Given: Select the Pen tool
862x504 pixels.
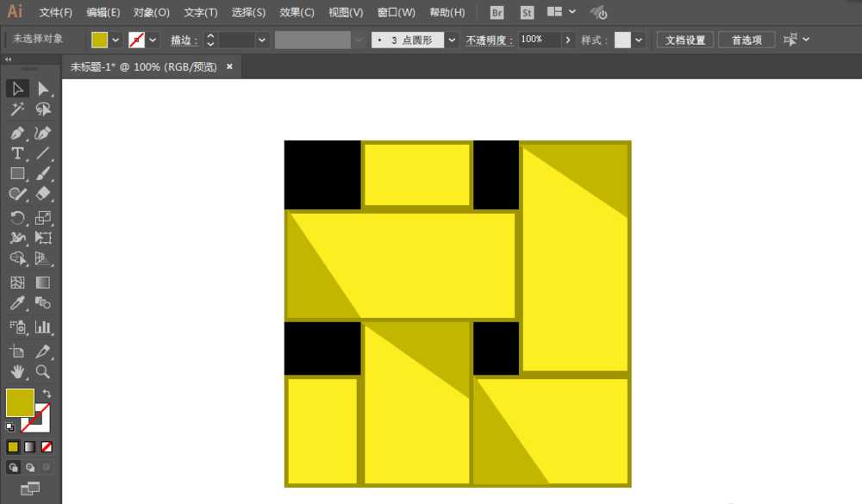Looking at the screenshot, I should [16, 133].
